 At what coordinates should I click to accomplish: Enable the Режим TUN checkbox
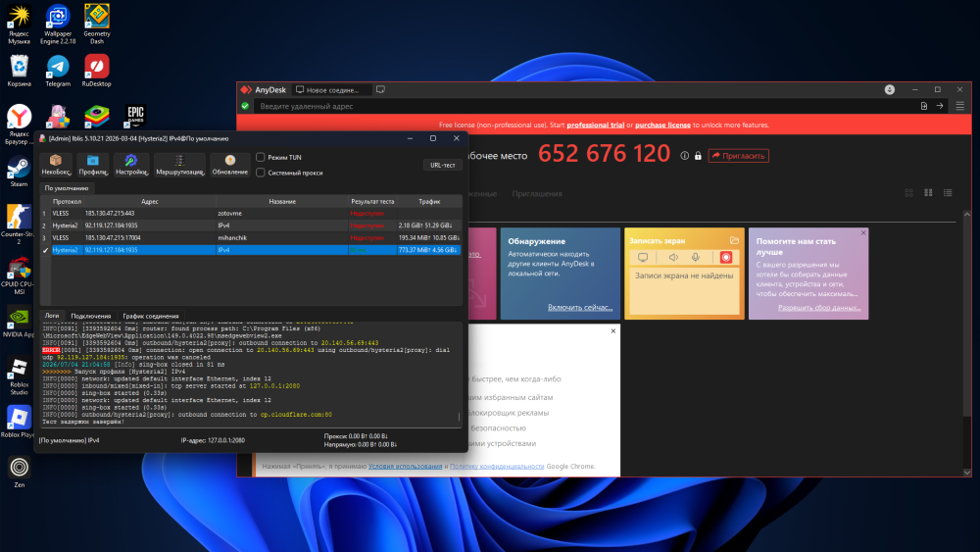click(x=261, y=158)
